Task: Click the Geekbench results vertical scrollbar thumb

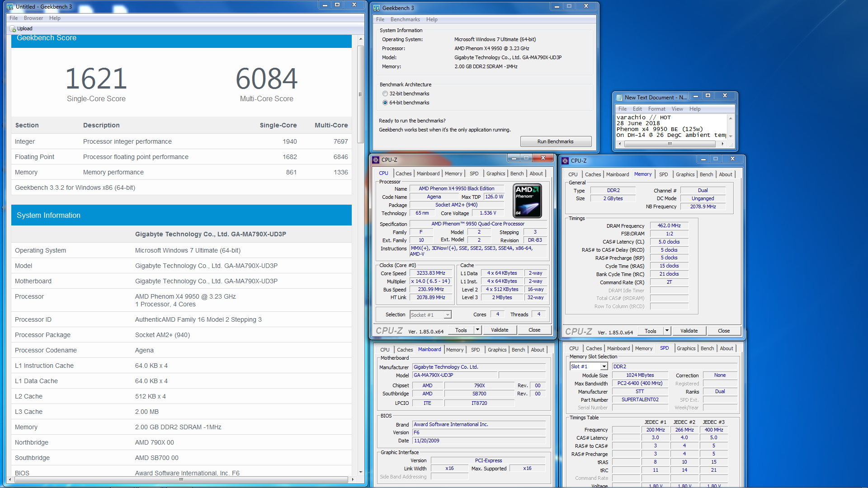Action: pyautogui.click(x=360, y=94)
